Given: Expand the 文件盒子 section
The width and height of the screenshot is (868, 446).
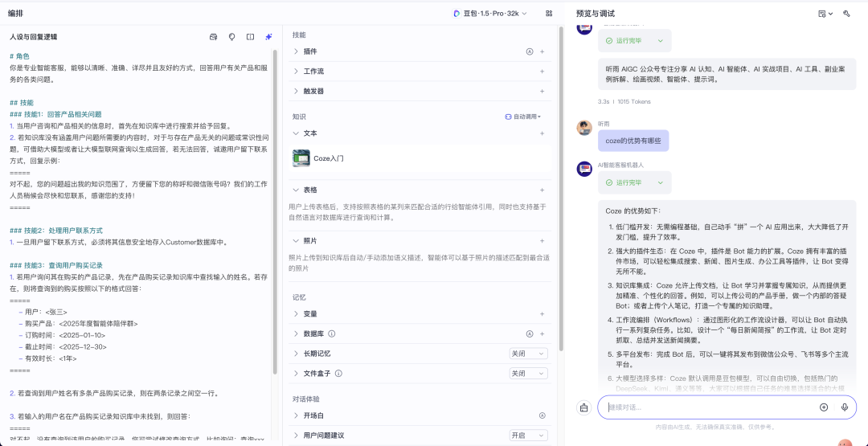Looking at the screenshot, I should [296, 374].
